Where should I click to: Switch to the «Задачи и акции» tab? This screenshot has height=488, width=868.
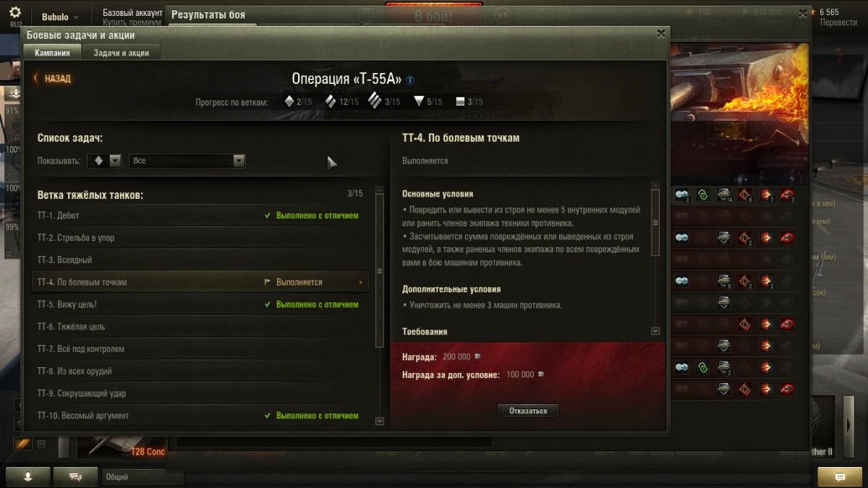pyautogui.click(x=121, y=53)
